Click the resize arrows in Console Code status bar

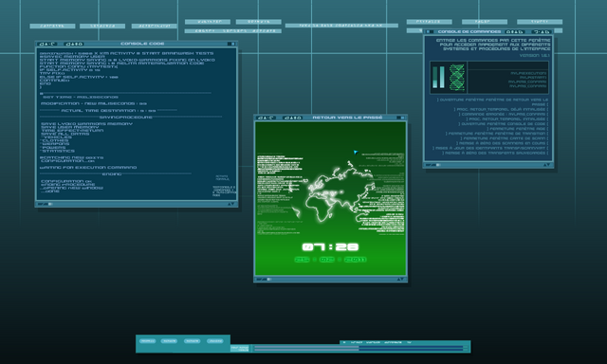coord(231,204)
